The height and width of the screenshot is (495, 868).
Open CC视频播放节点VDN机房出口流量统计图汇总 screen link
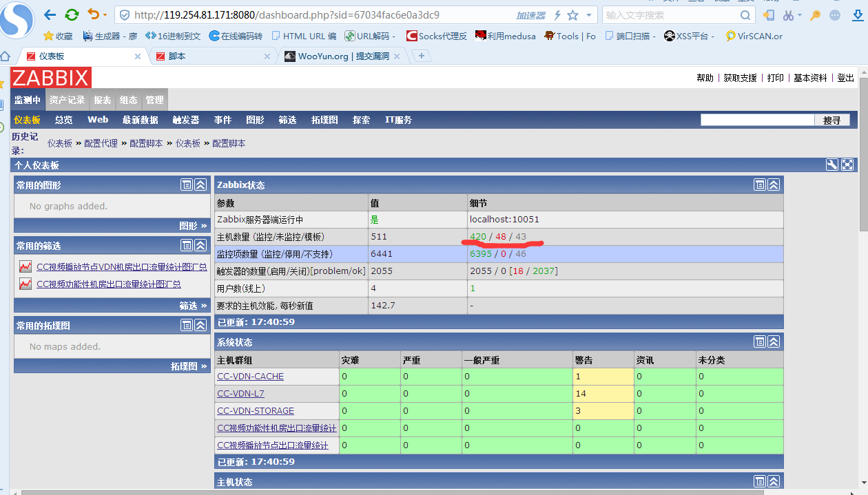122,266
